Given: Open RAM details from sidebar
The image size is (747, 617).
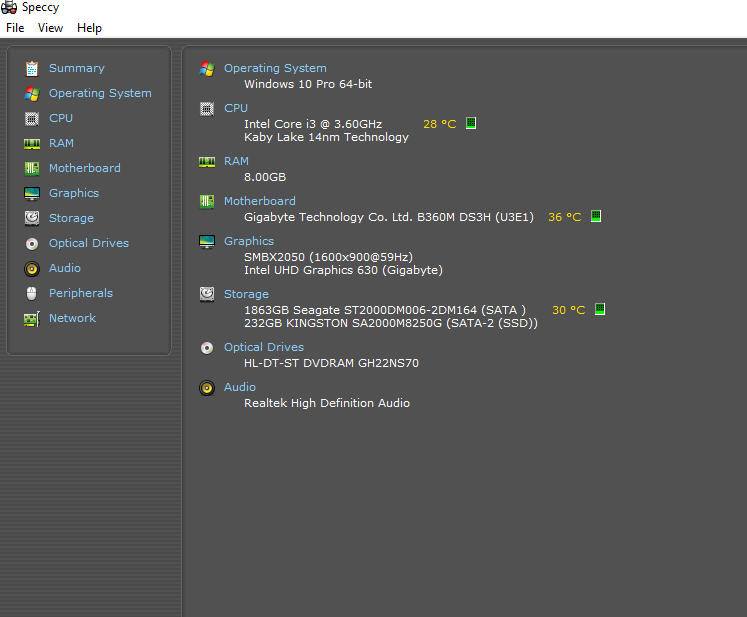Looking at the screenshot, I should click(61, 143).
